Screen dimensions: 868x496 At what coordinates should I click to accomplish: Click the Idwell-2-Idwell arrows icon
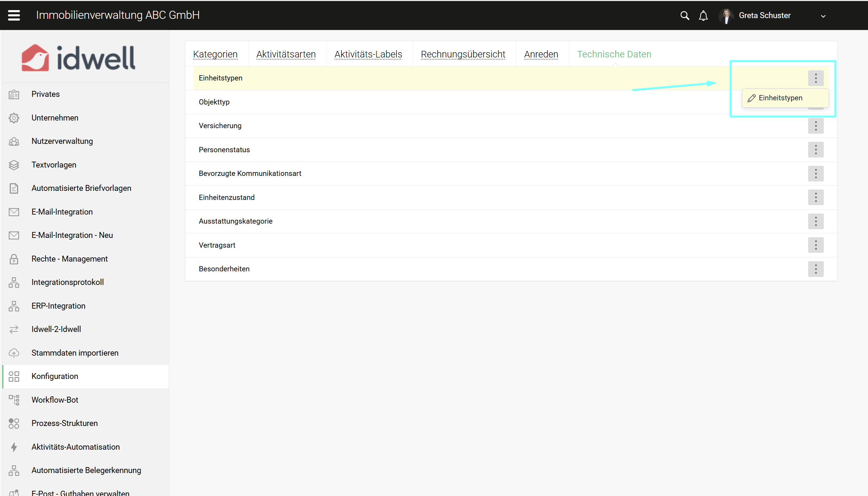pos(14,330)
